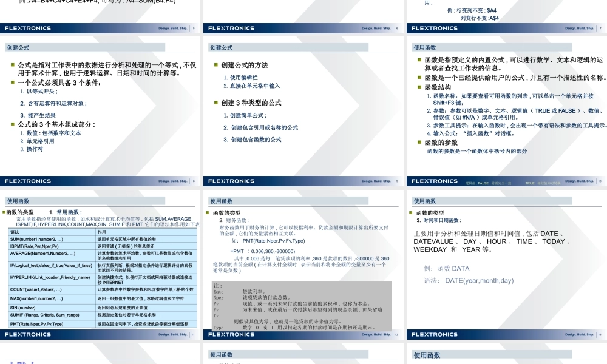Image resolution: width=607 pixels, height=364 pixels.
Task: Click the FLEXTRONICS footer logo on slide 11
Action: tap(27, 334)
